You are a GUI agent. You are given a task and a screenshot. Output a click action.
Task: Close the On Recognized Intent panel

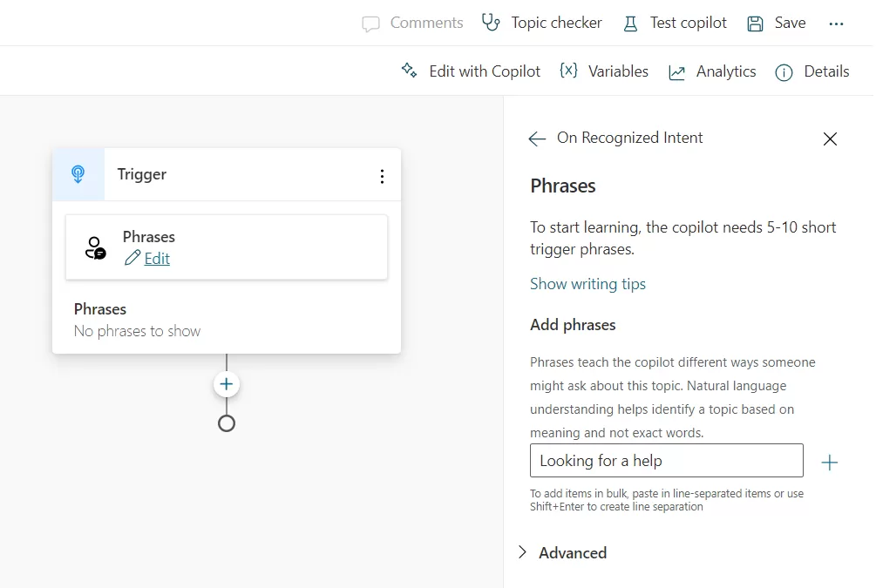830,139
